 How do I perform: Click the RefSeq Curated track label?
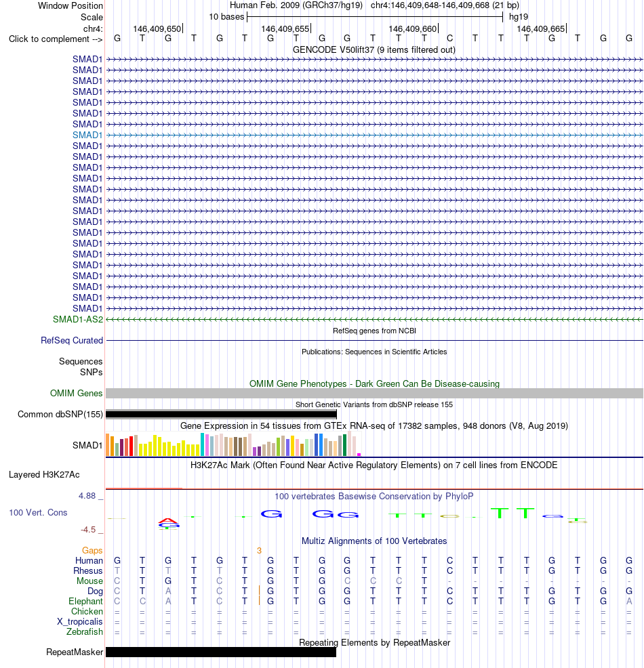pyautogui.click(x=72, y=340)
